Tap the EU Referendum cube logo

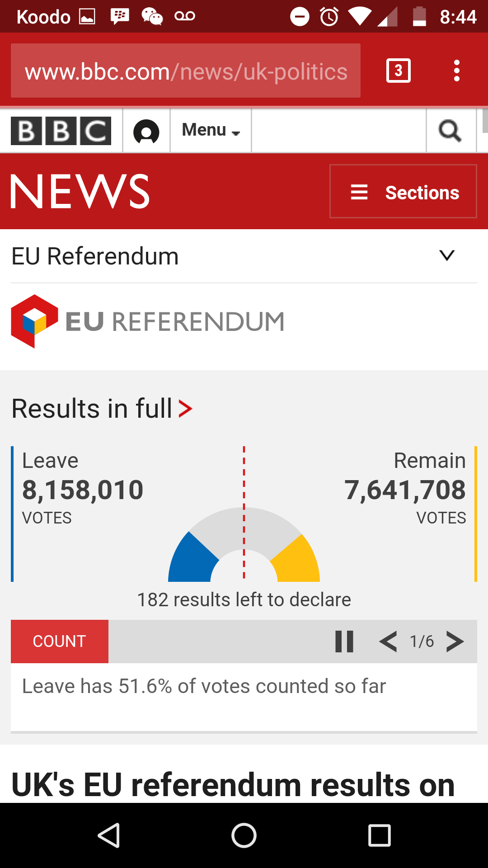(x=35, y=321)
